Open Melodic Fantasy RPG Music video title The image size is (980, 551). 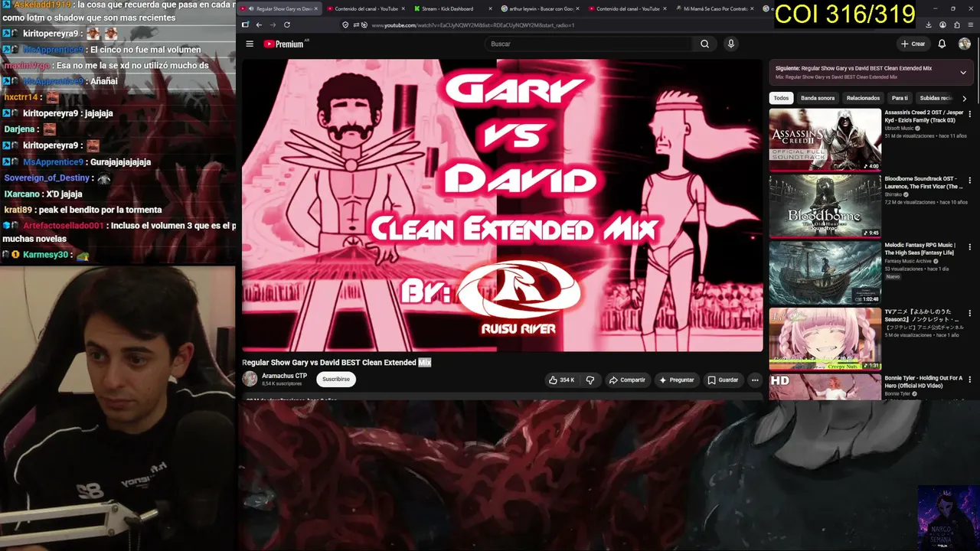click(x=920, y=249)
